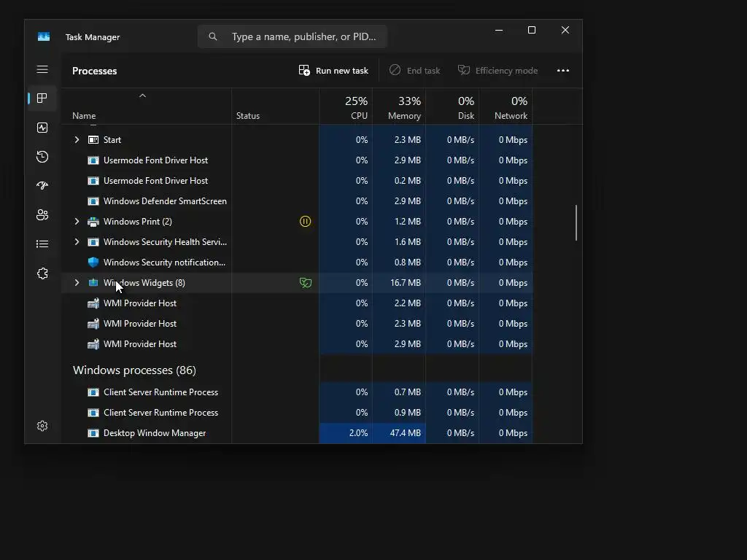Click the Start process icon
The height and width of the screenshot is (560, 747).
tap(93, 140)
